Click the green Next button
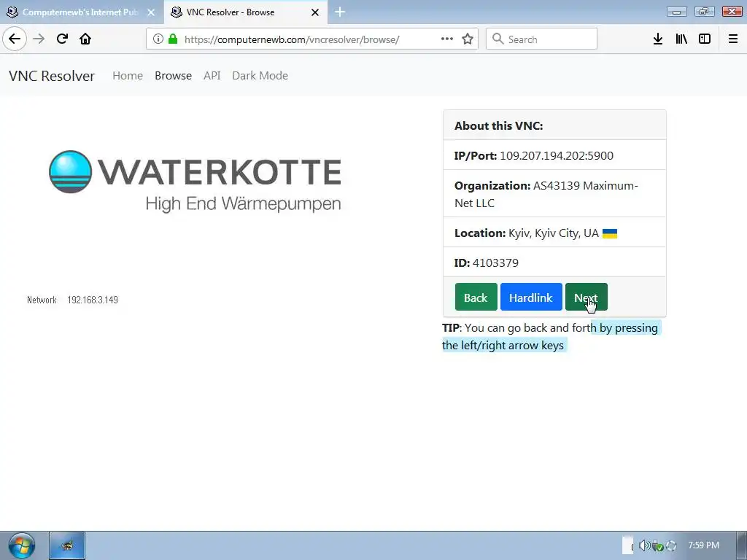This screenshot has height=560, width=747. pyautogui.click(x=586, y=297)
